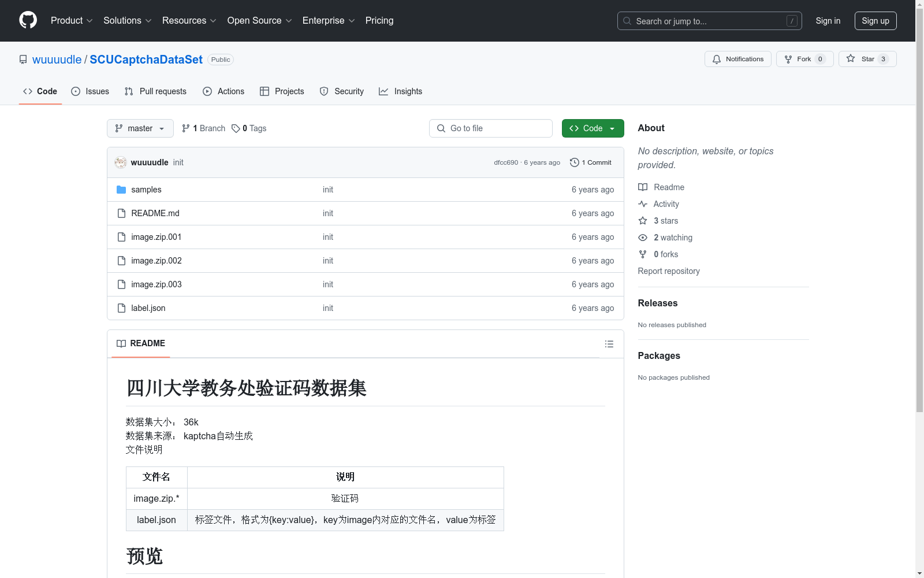924x578 pixels.
Task: Click the Activity pulse icon
Action: [643, 204]
